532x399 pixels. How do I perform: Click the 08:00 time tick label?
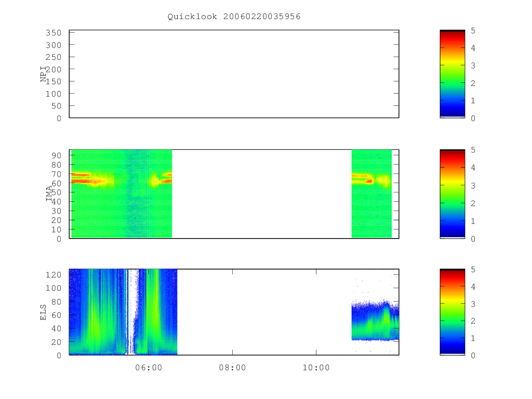tap(232, 368)
